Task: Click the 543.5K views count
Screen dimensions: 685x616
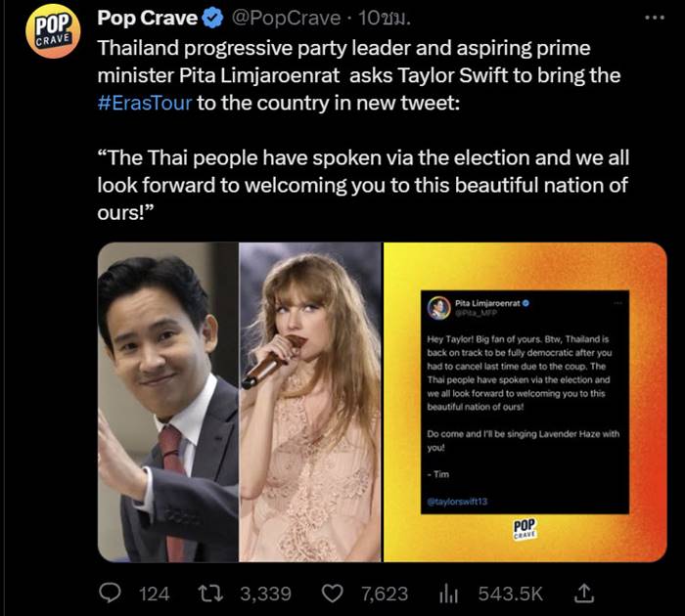Action: [511, 593]
